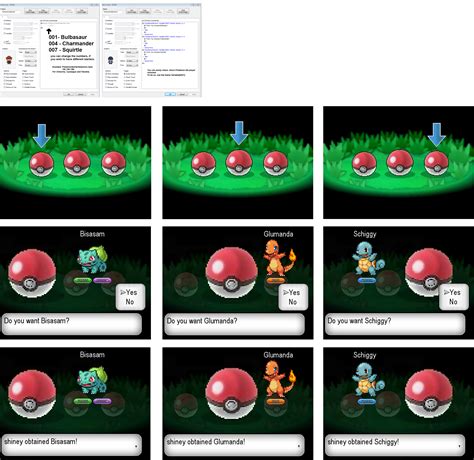Answer No to 'Do you want Glumanda?'
The height and width of the screenshot is (460, 474).
293,302
